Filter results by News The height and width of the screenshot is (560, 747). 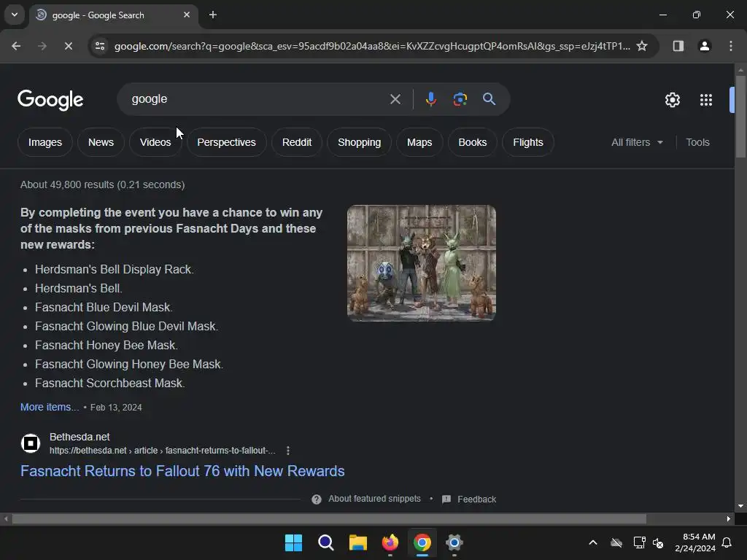pos(101,142)
